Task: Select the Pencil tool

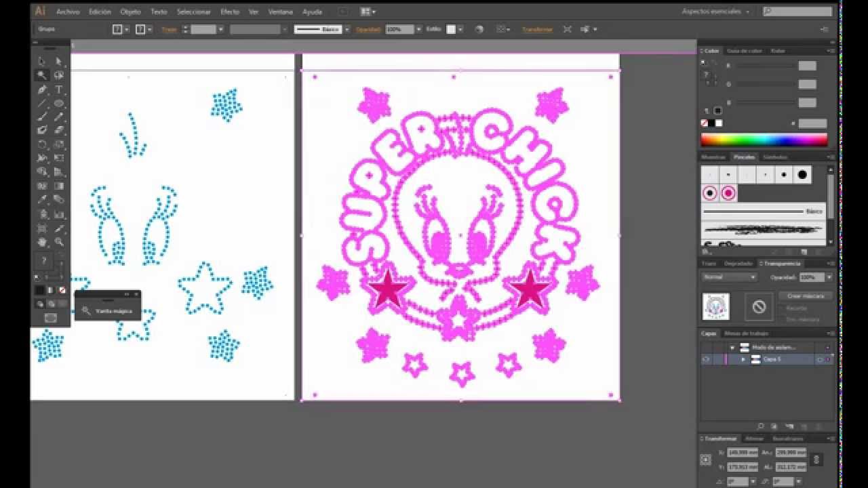Action: 59,117
